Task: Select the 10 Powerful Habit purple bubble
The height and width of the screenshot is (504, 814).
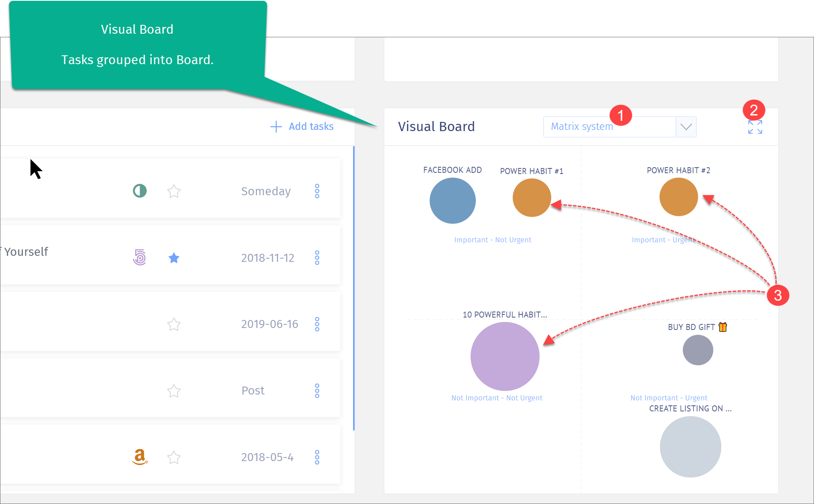Action: pyautogui.click(x=505, y=356)
